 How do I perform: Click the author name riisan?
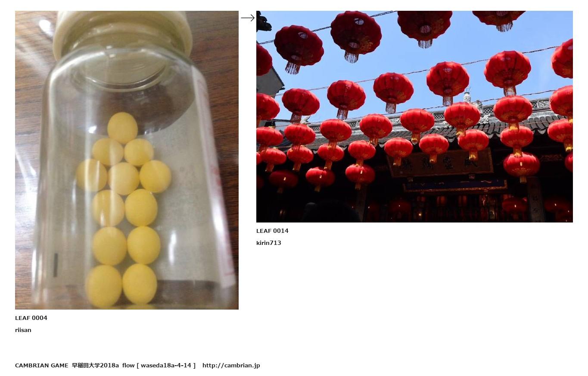point(23,330)
